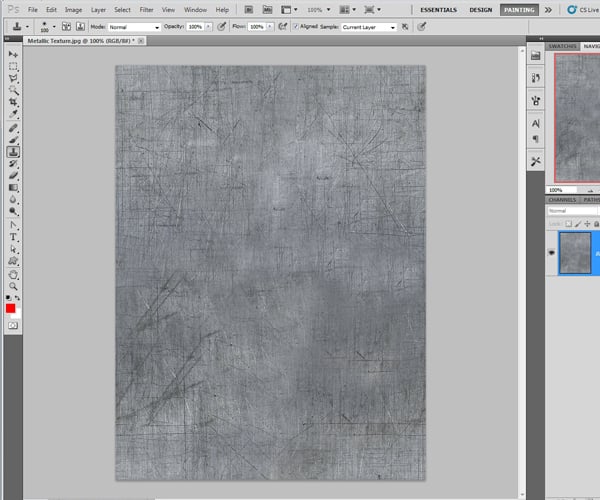600x500 pixels.
Task: Select the Eyedropper tool
Action: click(13, 114)
